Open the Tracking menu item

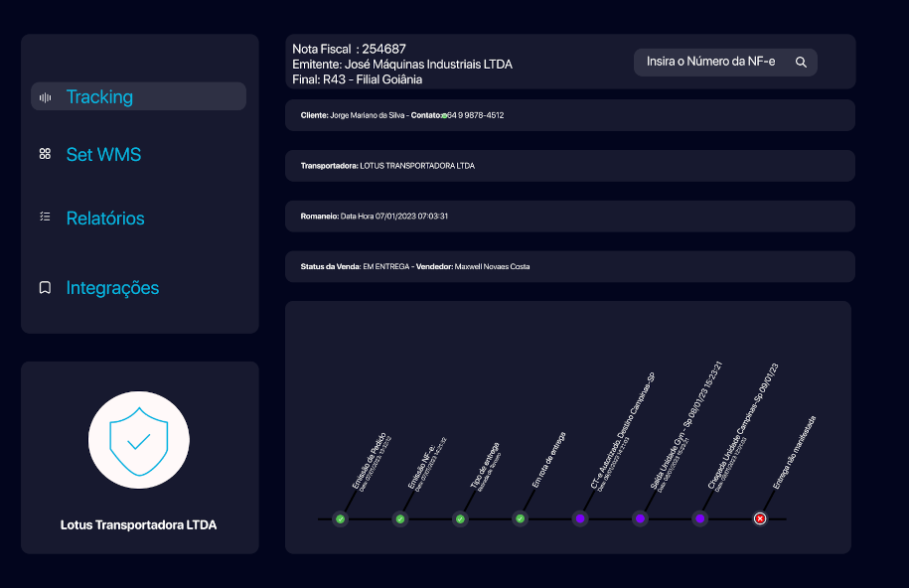pos(99,97)
